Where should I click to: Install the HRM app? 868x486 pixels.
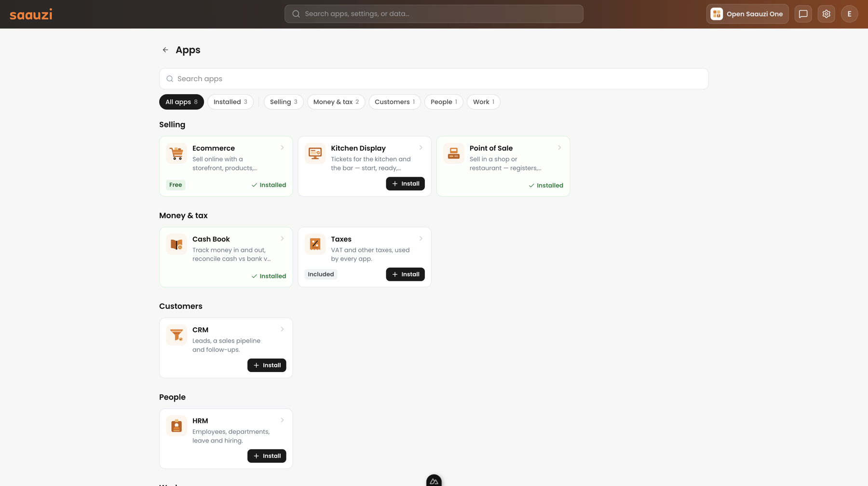[x=267, y=456]
